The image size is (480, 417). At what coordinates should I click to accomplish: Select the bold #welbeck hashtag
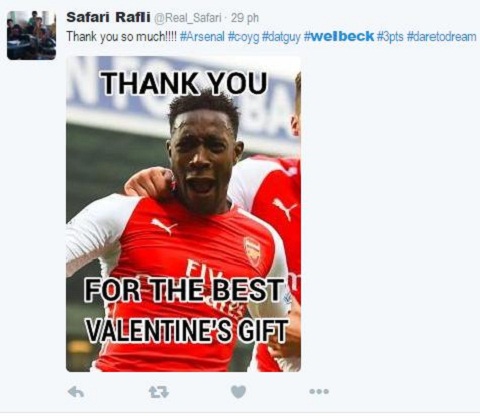pos(339,36)
